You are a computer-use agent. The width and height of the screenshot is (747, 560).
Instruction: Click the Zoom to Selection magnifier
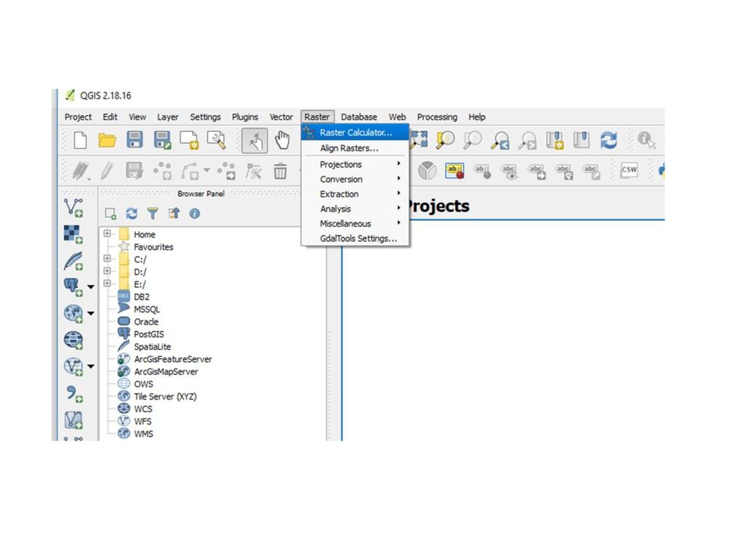[446, 140]
